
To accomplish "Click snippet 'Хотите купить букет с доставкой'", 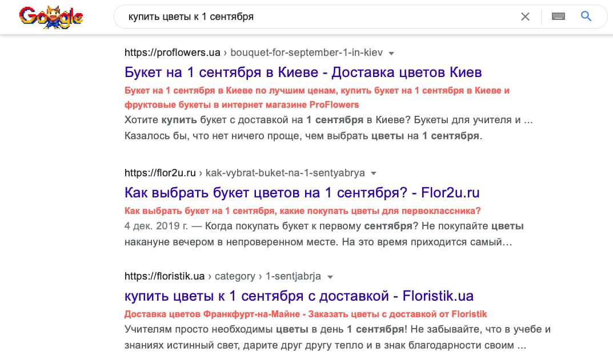I will click(214, 120).
